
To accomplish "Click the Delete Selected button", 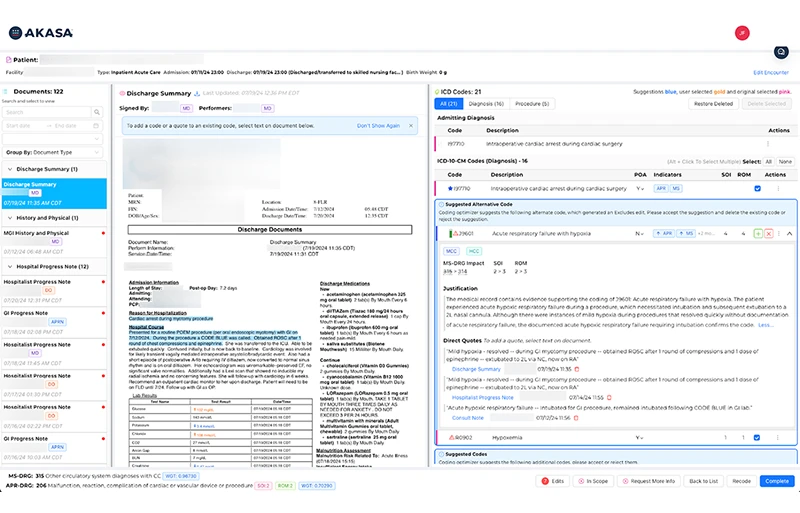I will point(766,104).
